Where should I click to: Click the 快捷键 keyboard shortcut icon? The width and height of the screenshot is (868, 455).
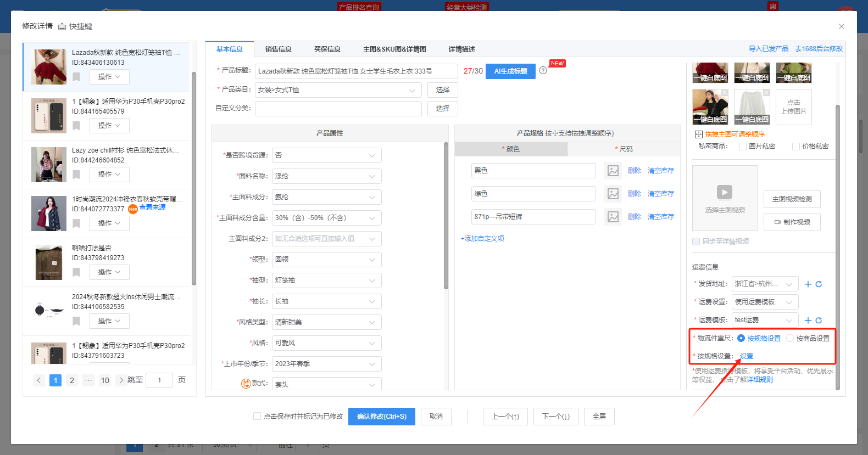point(62,26)
